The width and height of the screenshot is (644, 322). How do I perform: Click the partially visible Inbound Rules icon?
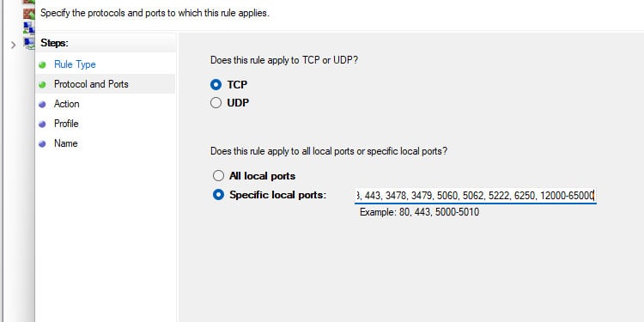28,2
